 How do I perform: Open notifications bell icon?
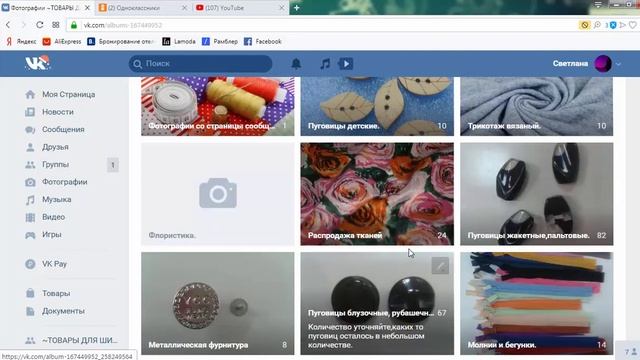pos(296,64)
